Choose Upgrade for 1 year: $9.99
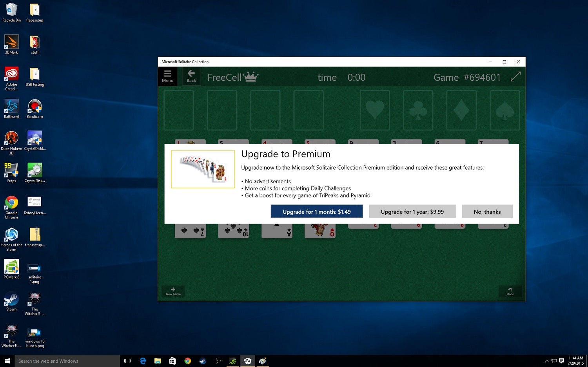This screenshot has width=588, height=367. tap(412, 212)
